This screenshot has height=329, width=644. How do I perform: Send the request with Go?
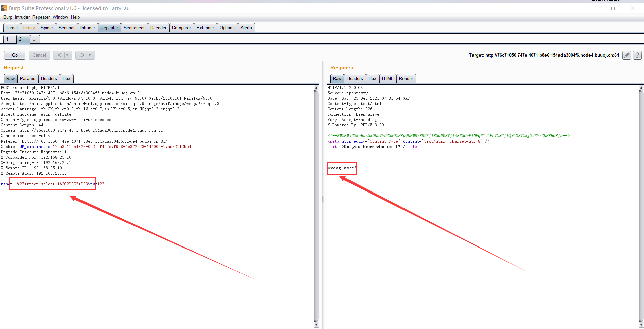[15, 55]
